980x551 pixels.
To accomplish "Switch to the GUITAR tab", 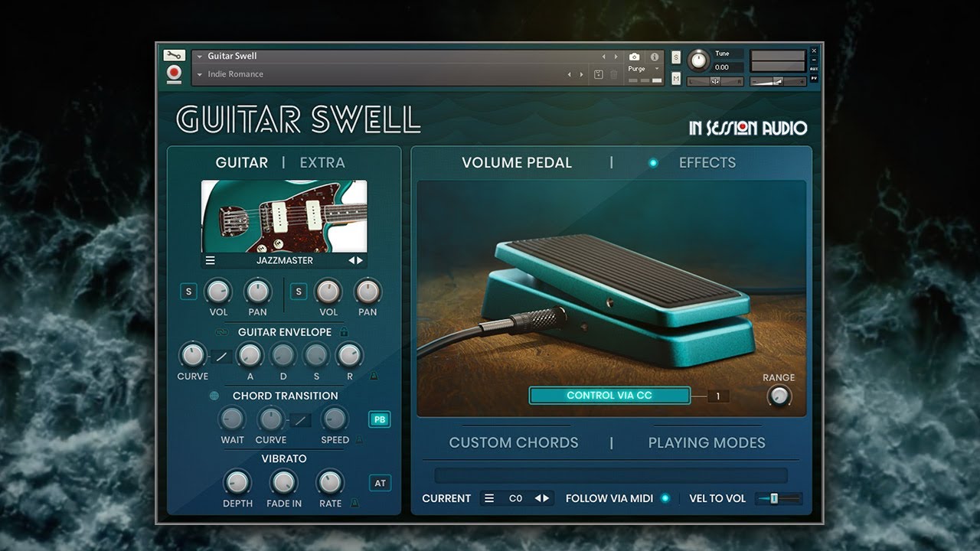I will click(242, 162).
